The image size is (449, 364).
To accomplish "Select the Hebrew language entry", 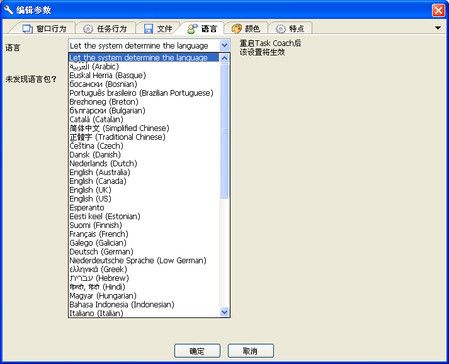I will click(x=144, y=278).
